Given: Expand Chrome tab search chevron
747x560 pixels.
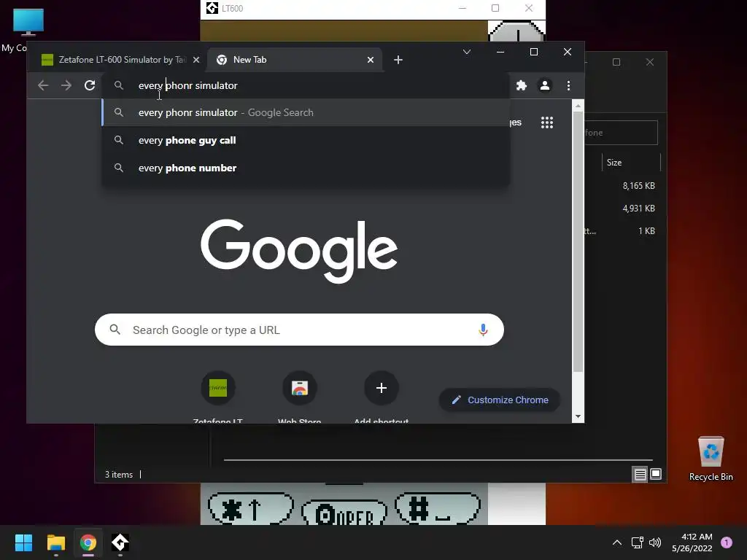Looking at the screenshot, I should click(467, 52).
